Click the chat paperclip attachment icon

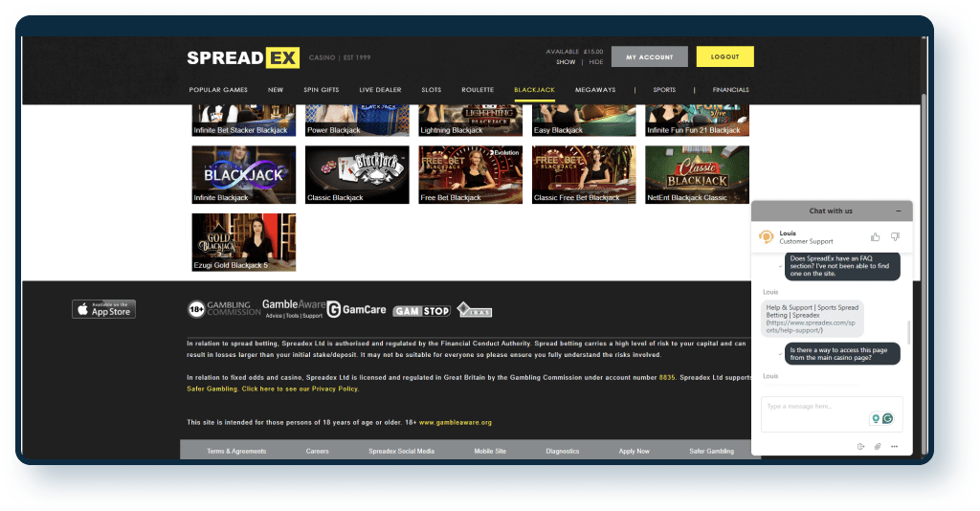(878, 446)
